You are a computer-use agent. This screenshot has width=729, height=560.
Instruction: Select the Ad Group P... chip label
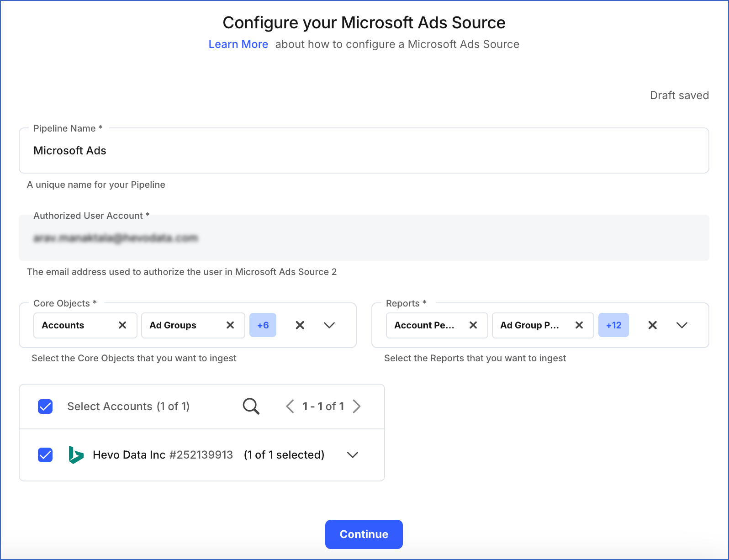coord(529,325)
